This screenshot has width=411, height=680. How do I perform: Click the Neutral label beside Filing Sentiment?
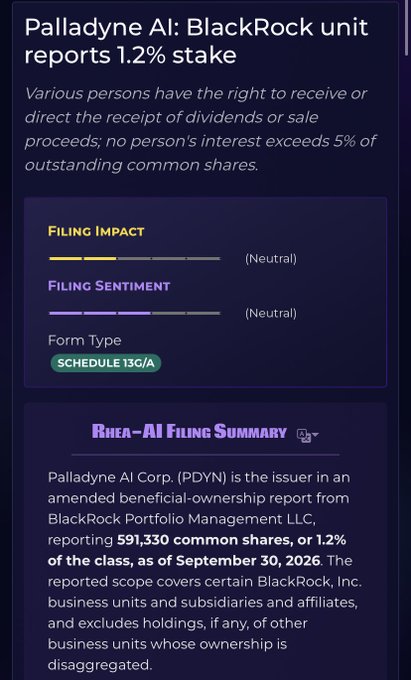271,313
